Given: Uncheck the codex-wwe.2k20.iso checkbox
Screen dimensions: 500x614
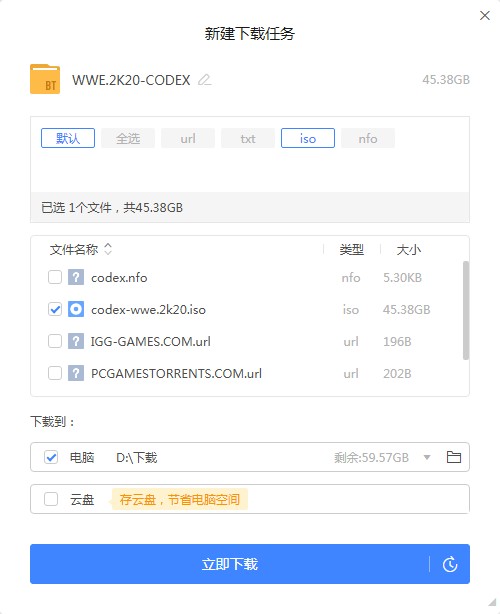Looking at the screenshot, I should 55,309.
